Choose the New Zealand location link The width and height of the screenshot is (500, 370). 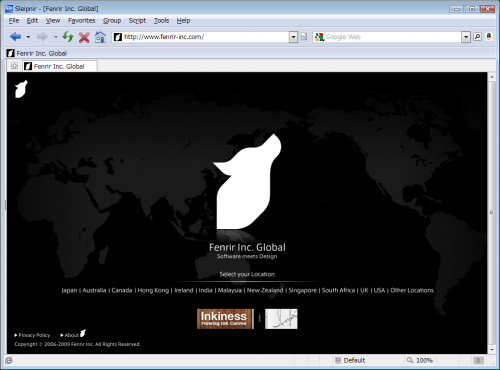pyautogui.click(x=265, y=290)
